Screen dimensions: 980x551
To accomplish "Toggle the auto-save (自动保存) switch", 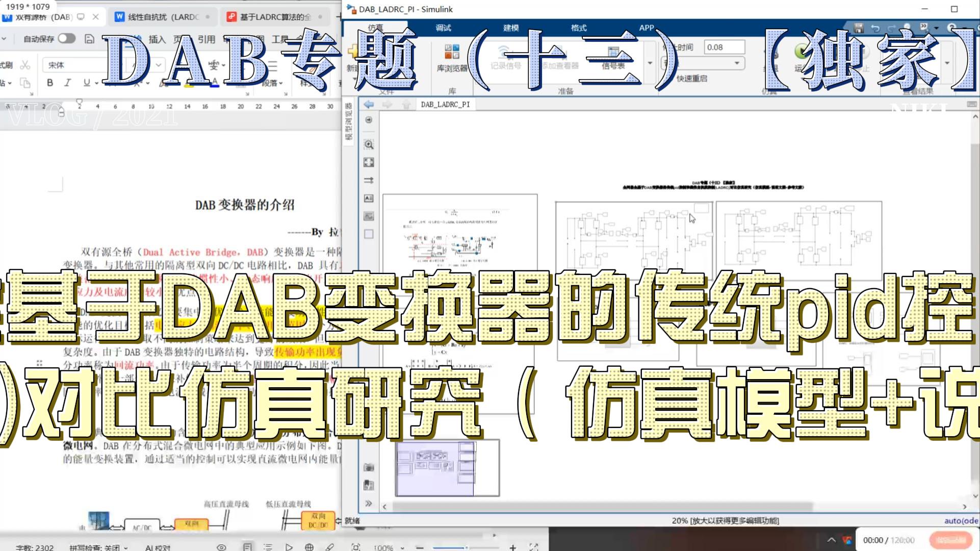I will click(66, 39).
